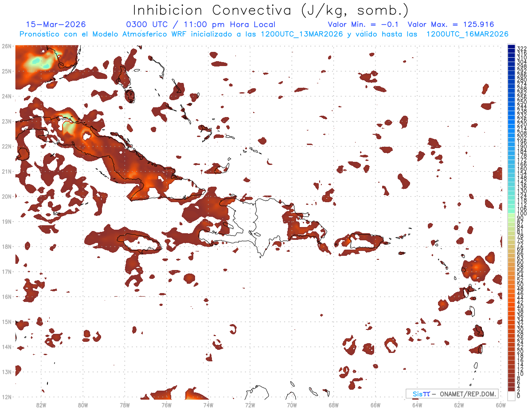The width and height of the screenshot is (532, 411).
Task: Click the "66W" longitude label
Action: point(375,405)
